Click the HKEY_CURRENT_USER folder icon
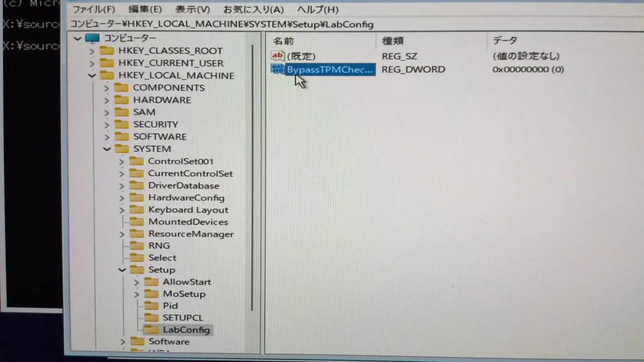The width and height of the screenshot is (644, 362). tap(107, 63)
